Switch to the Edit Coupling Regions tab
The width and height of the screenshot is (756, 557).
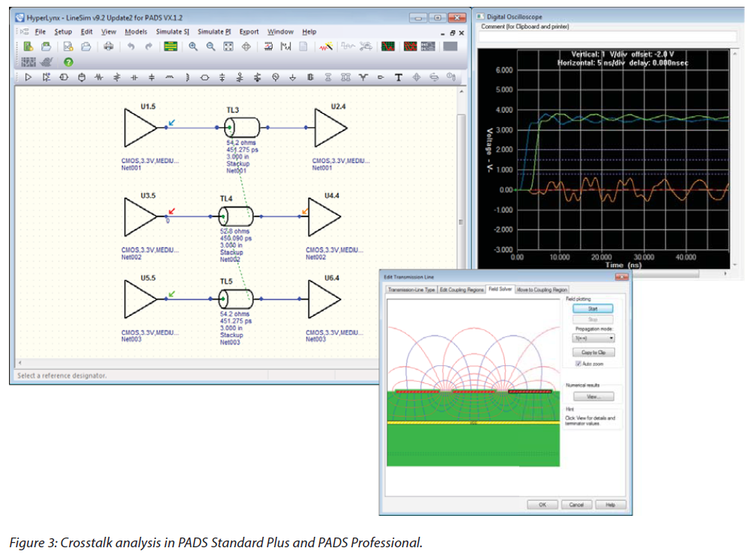[x=461, y=289]
